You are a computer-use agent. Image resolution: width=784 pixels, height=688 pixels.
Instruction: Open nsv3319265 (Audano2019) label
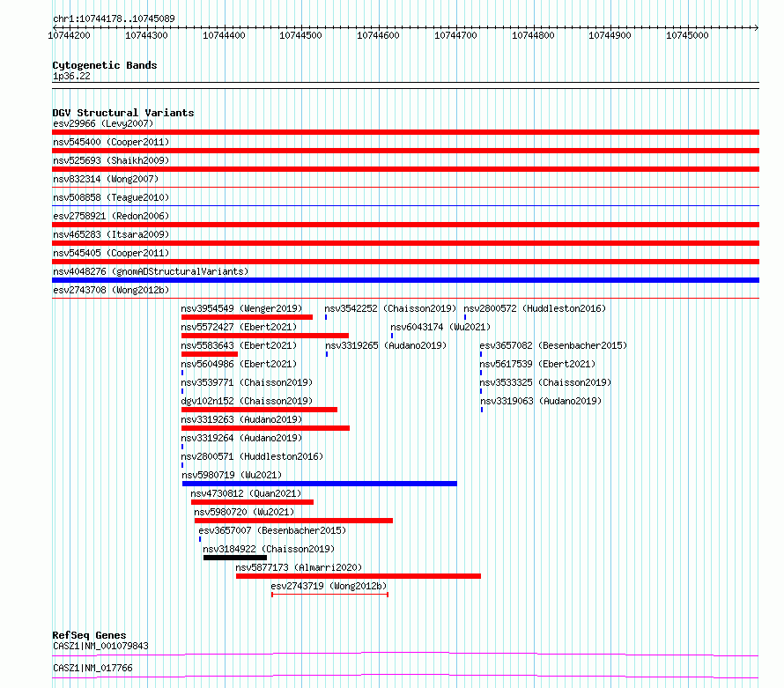click(386, 345)
